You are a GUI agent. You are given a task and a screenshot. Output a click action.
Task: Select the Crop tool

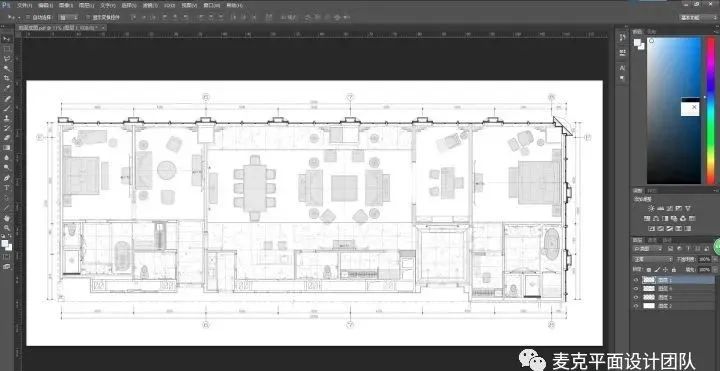[x=6, y=78]
